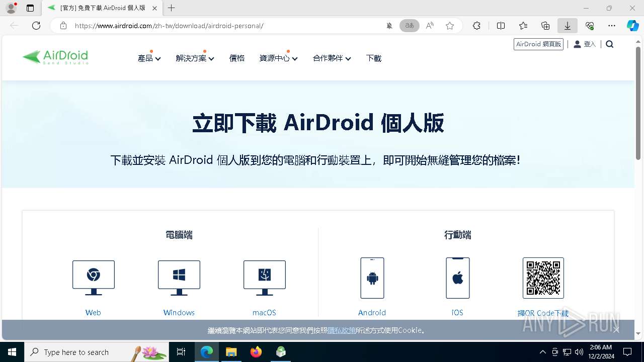The height and width of the screenshot is (362, 644).
Task: Show hidden system tray icons
Action: [x=542, y=352]
